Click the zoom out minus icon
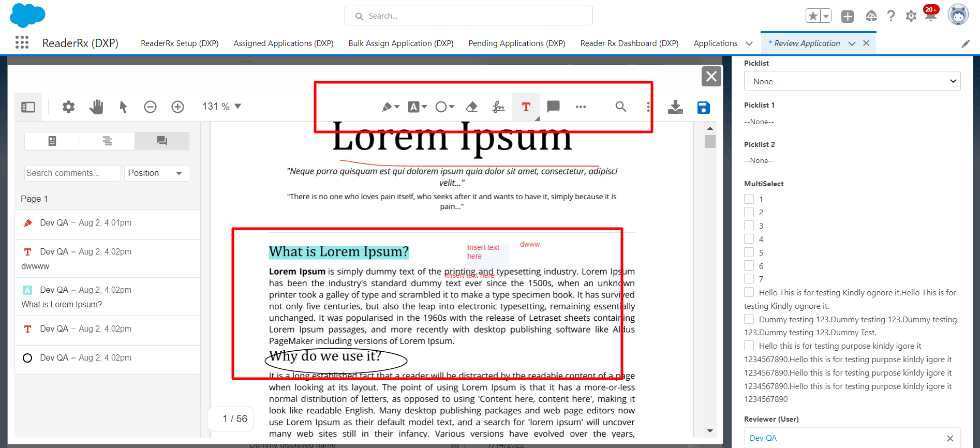Screen dimensions: 980x448 point(150,107)
